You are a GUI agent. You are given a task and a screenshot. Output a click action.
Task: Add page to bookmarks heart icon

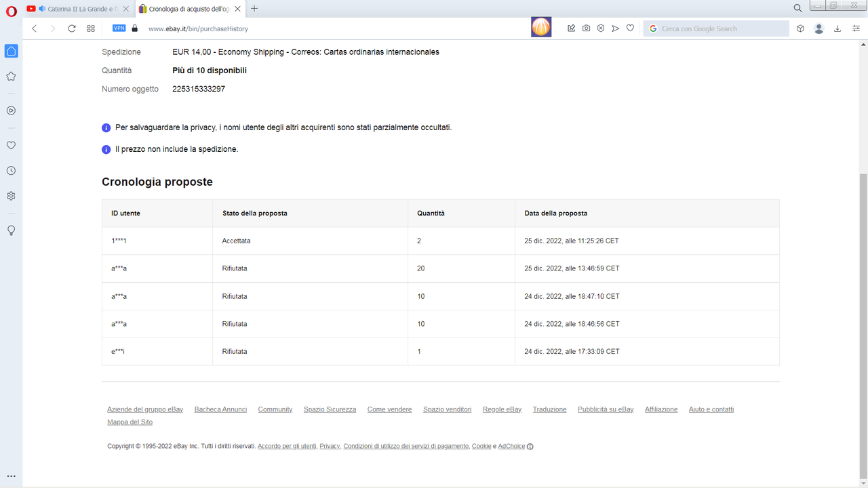[x=630, y=28]
